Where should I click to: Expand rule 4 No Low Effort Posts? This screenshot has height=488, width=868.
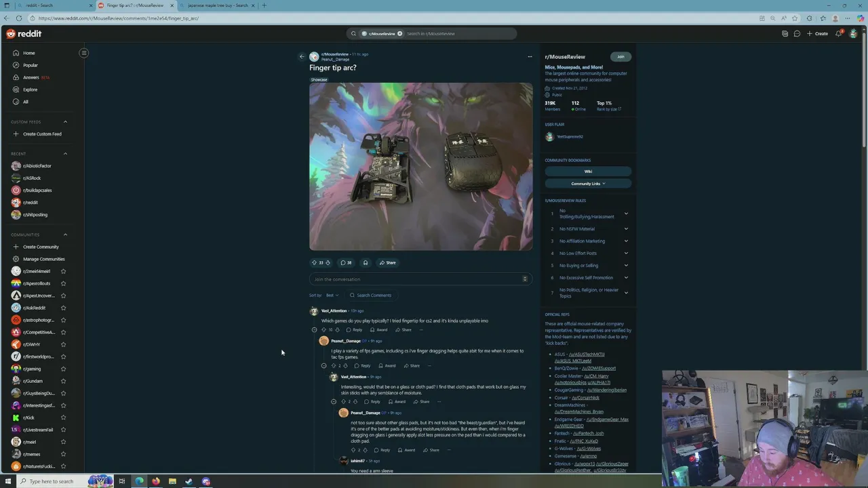(x=626, y=253)
